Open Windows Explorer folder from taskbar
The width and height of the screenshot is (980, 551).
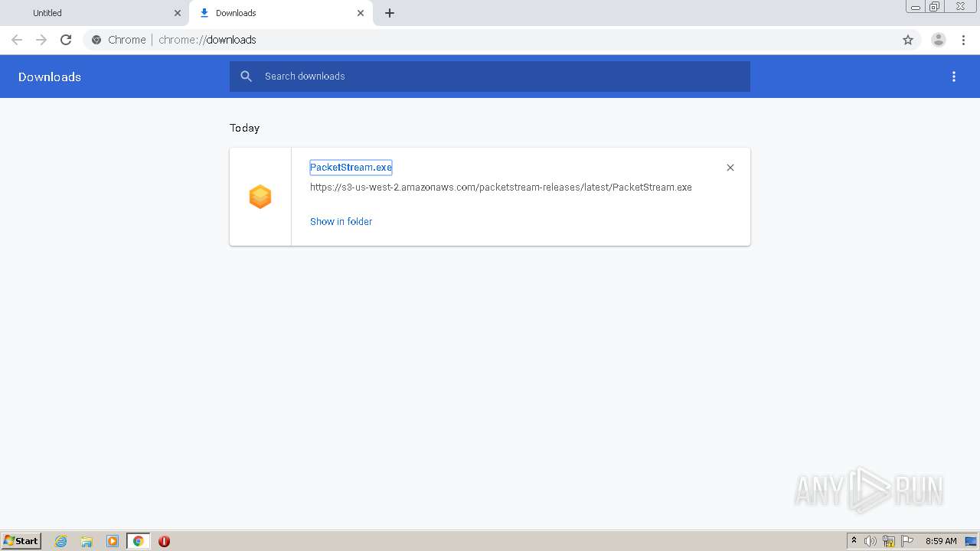(x=87, y=541)
